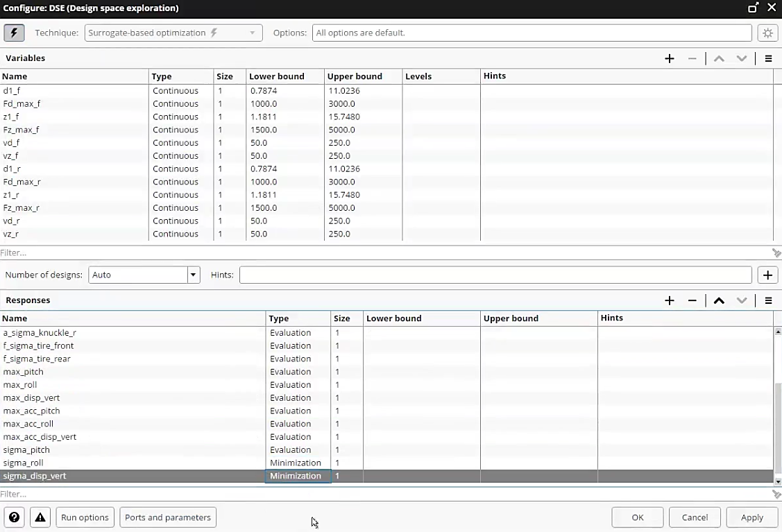Detach or maximize the Configure DSE window

[x=753, y=8]
